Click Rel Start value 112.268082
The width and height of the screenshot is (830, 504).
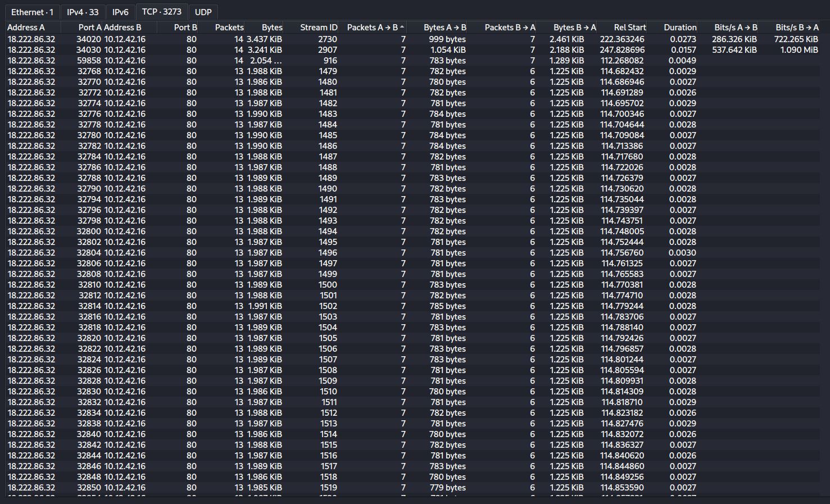(x=622, y=61)
